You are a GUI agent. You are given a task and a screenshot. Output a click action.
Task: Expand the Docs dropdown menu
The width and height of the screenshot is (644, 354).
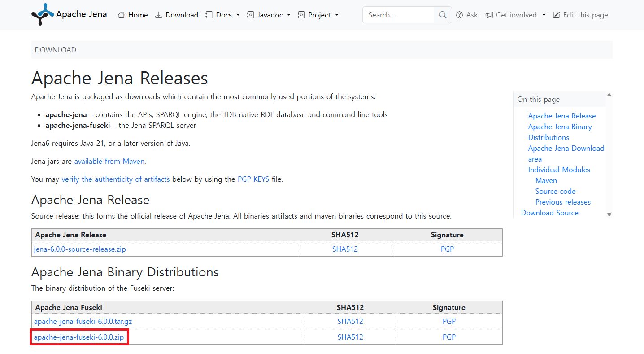point(238,15)
